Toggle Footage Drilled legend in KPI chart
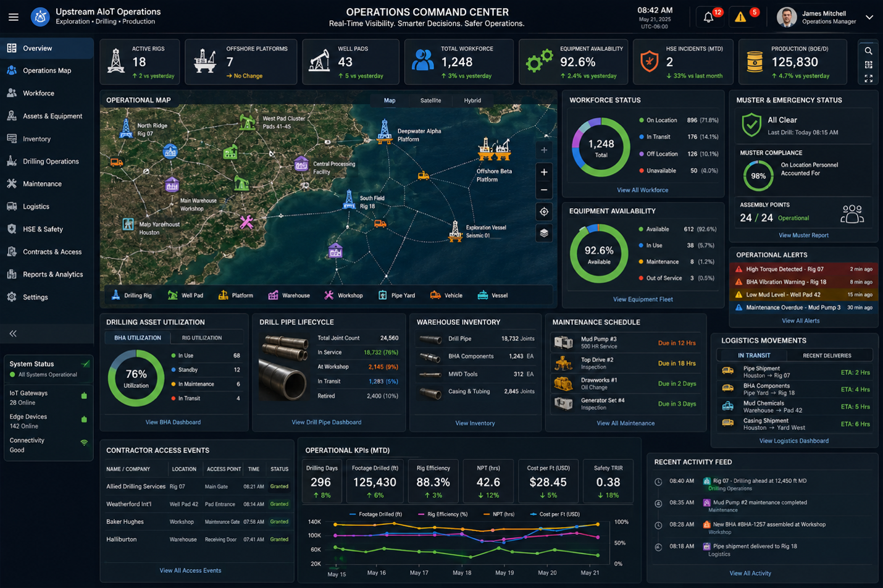 [375, 514]
